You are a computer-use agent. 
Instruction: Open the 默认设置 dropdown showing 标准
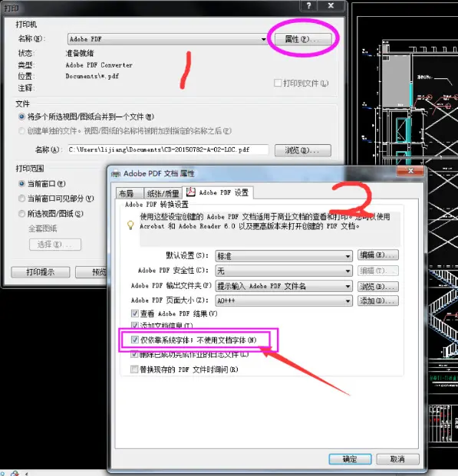(284, 256)
